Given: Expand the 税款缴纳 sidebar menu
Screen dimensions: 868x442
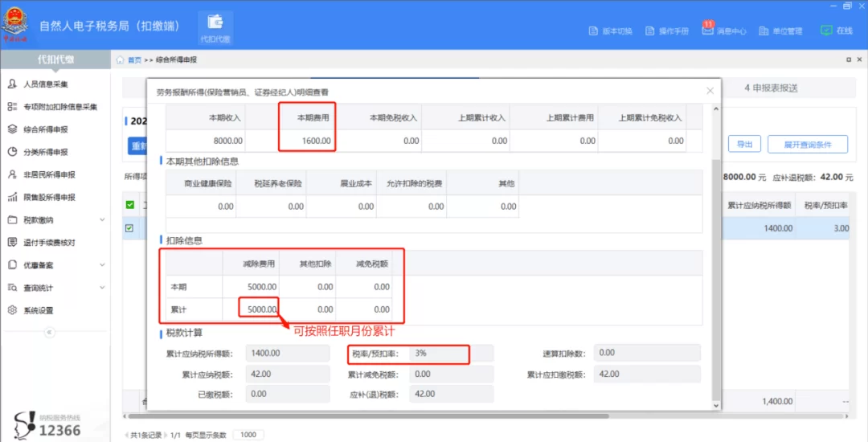Looking at the screenshot, I should coord(101,220).
